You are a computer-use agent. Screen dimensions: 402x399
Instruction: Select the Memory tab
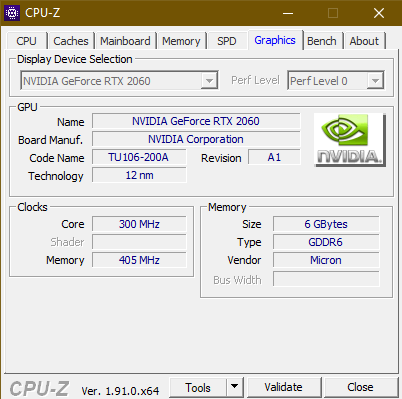(x=181, y=41)
